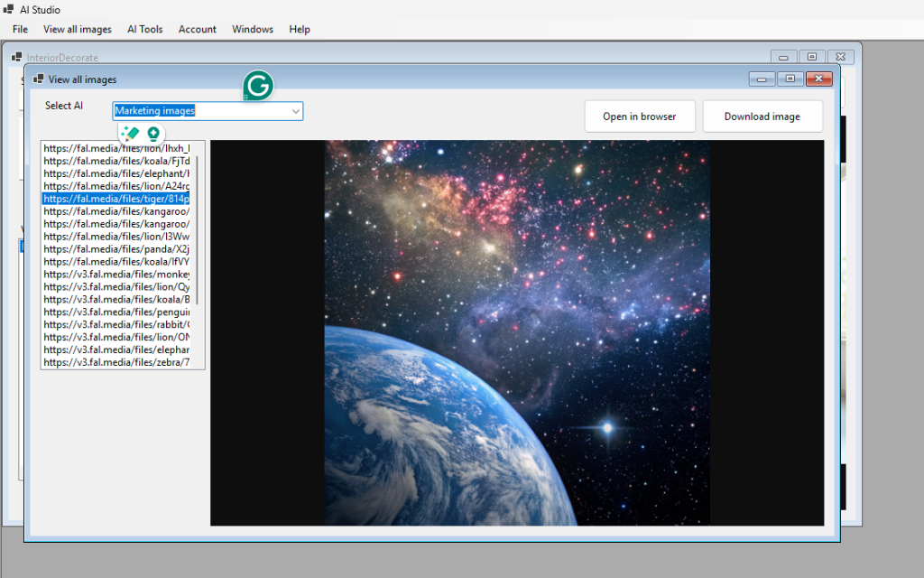Click the Download image button
The image size is (924, 578).
point(762,117)
